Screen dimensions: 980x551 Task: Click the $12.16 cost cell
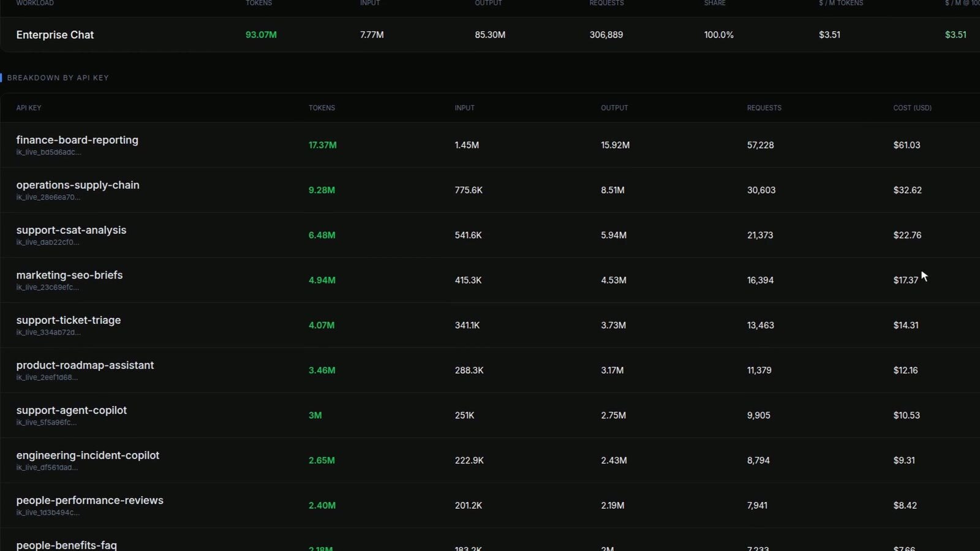pyautogui.click(x=905, y=370)
